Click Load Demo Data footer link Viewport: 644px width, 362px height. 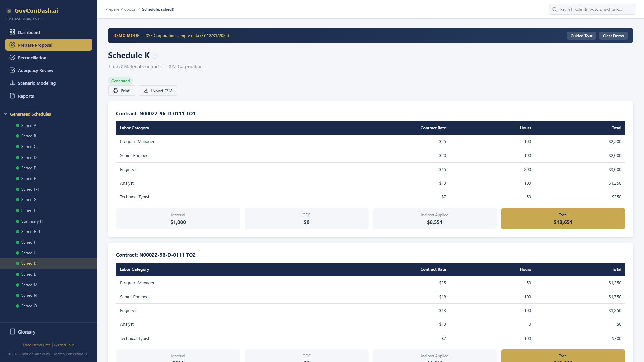[37, 345]
